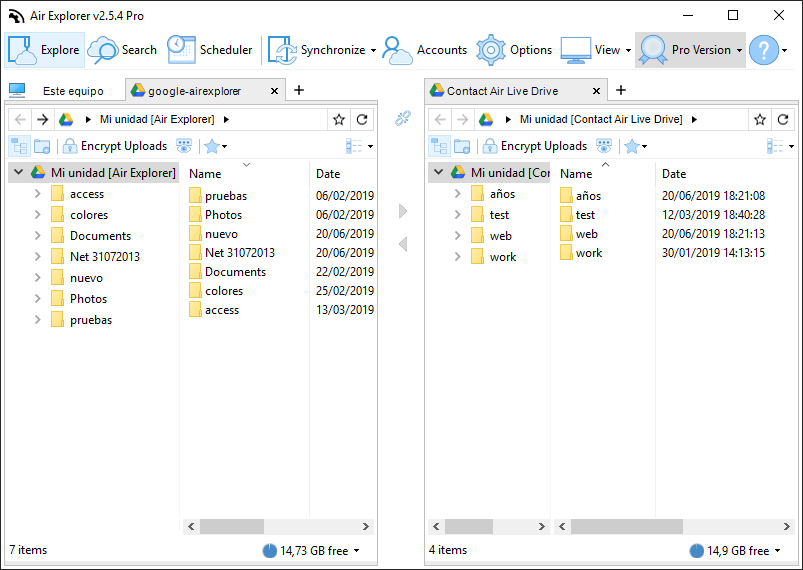Add new tab in right pane
This screenshot has height=570, width=803.
point(621,90)
